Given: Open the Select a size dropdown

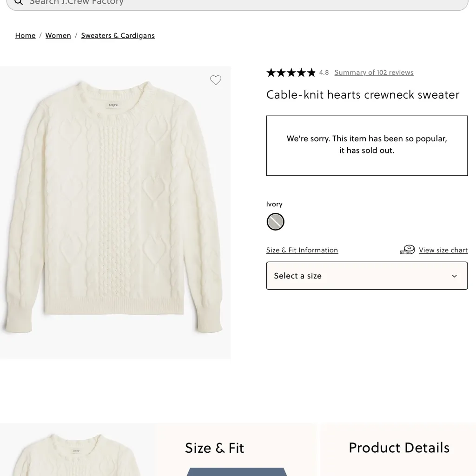Looking at the screenshot, I should click(x=367, y=276).
